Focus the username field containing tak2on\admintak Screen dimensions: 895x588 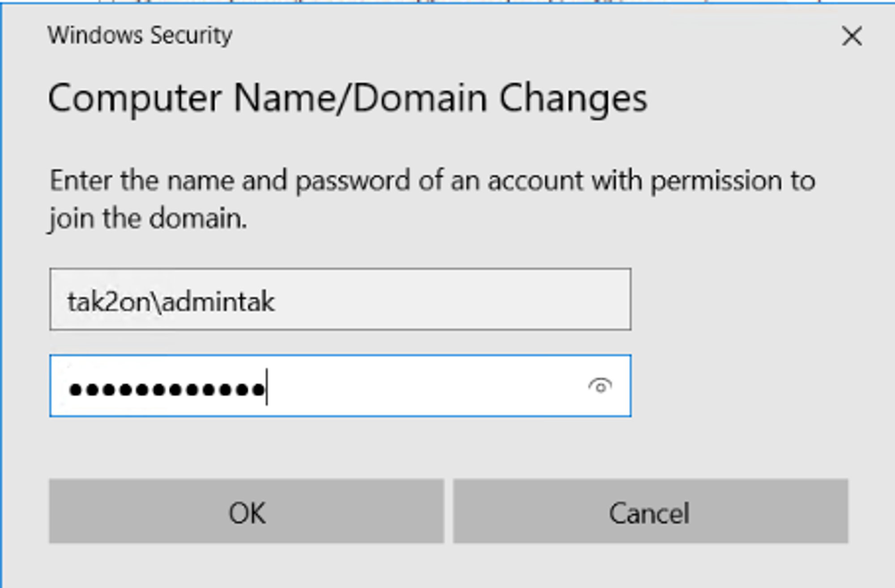(340, 299)
